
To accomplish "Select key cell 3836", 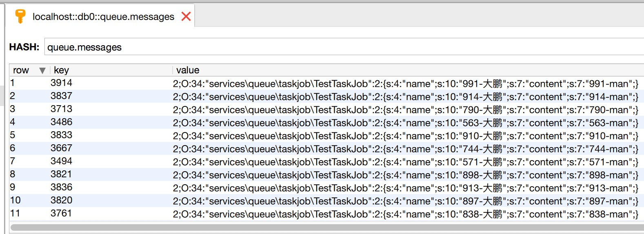I will click(x=61, y=188).
